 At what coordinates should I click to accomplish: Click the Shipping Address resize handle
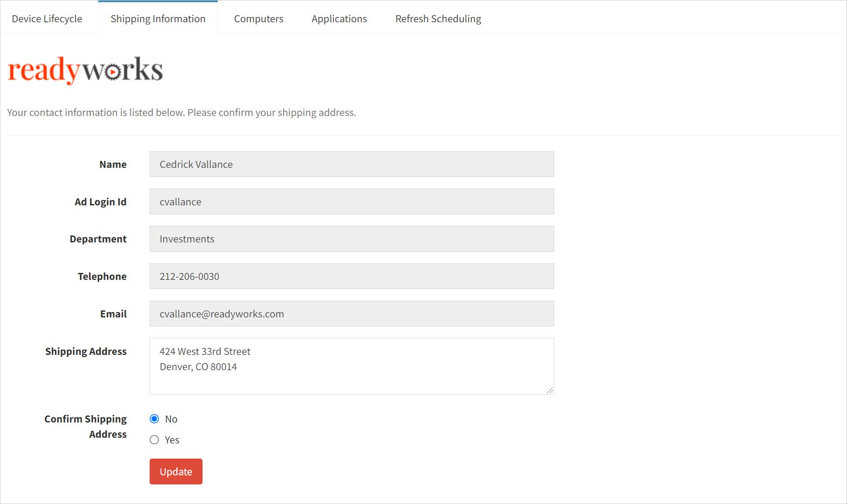(x=550, y=390)
